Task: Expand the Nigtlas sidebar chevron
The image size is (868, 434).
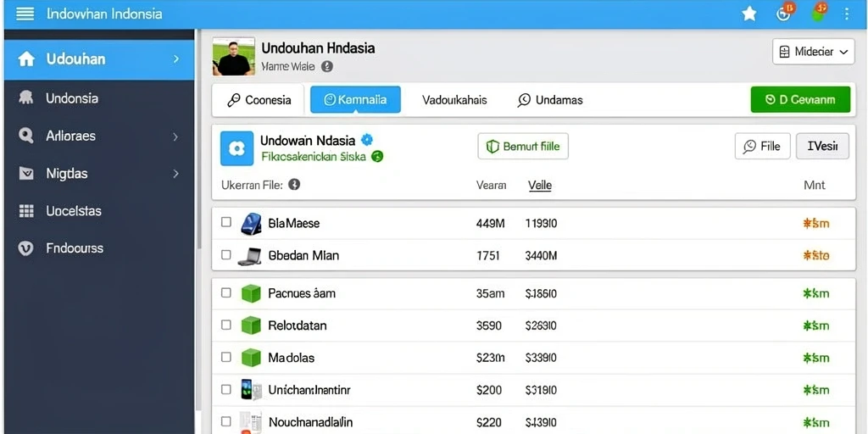Action: [175, 174]
